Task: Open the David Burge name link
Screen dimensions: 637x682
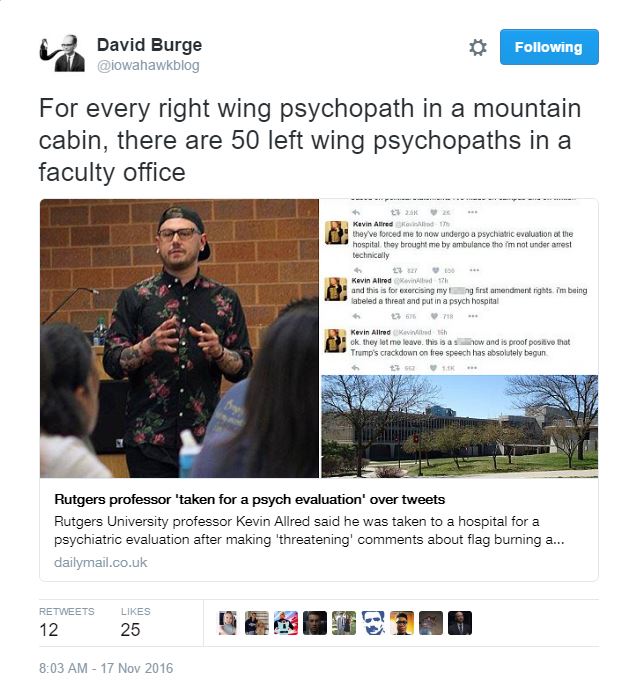Action: click(149, 45)
